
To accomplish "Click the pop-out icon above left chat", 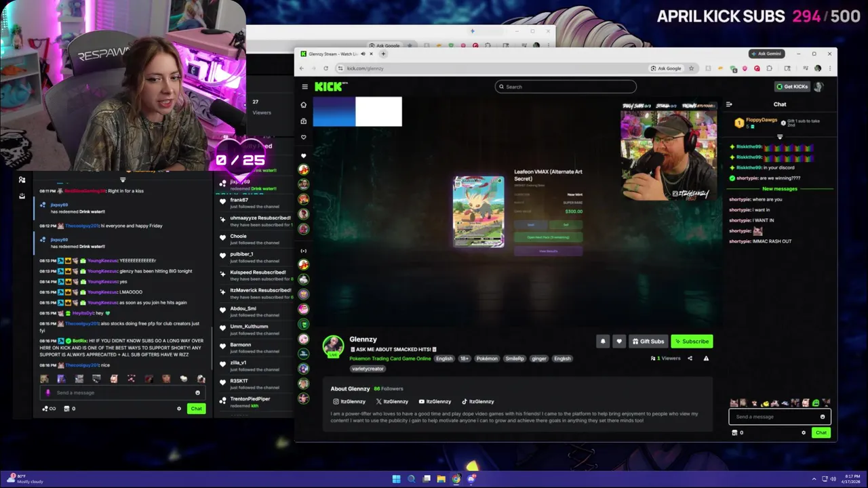I will pyautogui.click(x=22, y=196).
